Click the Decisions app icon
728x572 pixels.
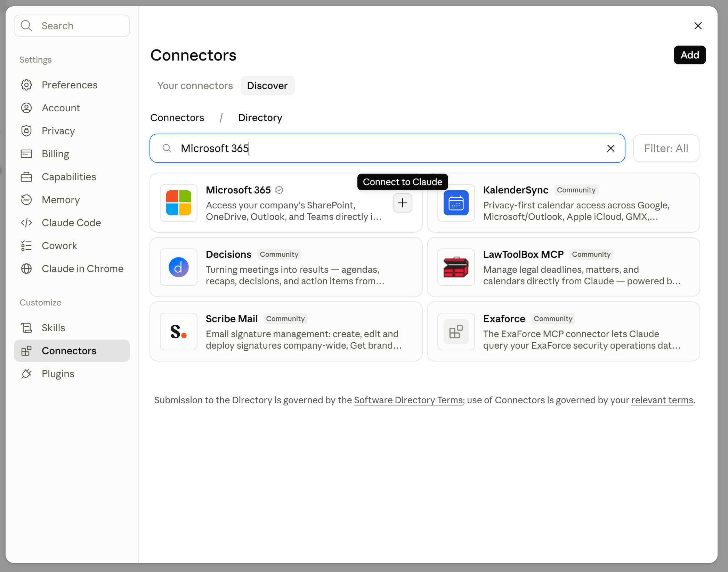[x=179, y=267]
